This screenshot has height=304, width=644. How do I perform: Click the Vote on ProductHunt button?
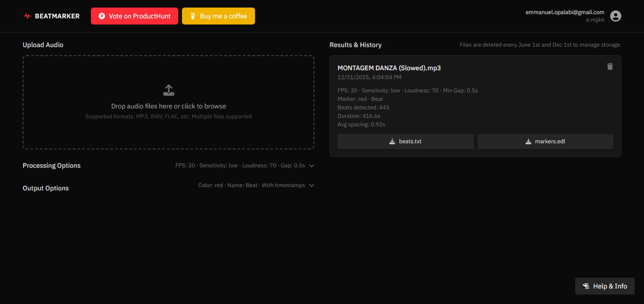[134, 16]
